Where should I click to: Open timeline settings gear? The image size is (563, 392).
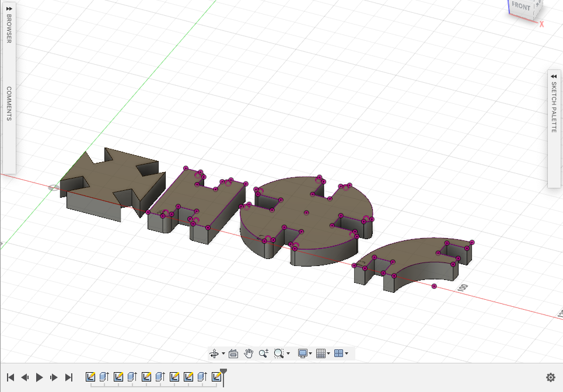[550, 377]
